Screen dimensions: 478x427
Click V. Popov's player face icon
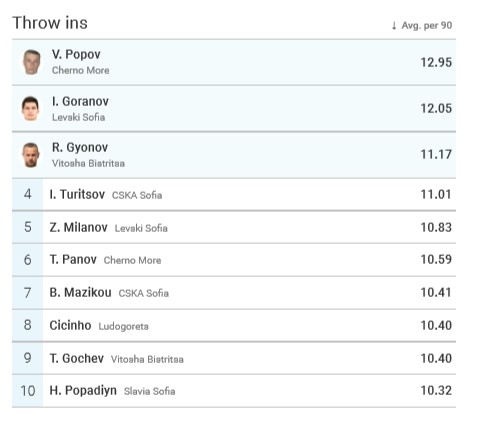pos(32,62)
